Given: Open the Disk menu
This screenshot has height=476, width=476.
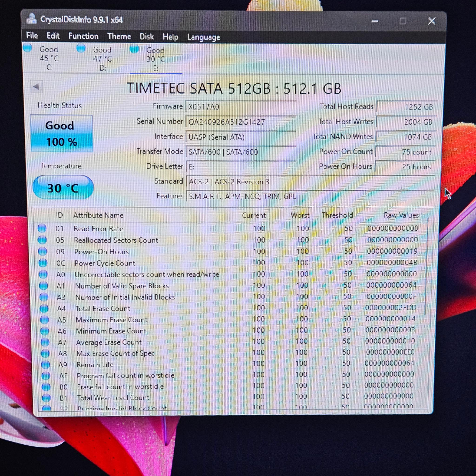Looking at the screenshot, I should pos(147,37).
